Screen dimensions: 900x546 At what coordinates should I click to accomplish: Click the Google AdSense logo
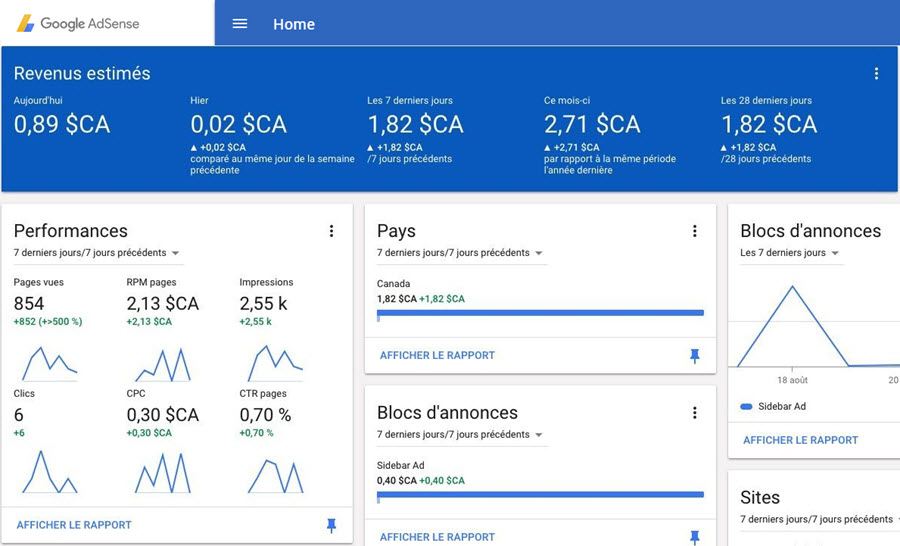click(x=78, y=24)
